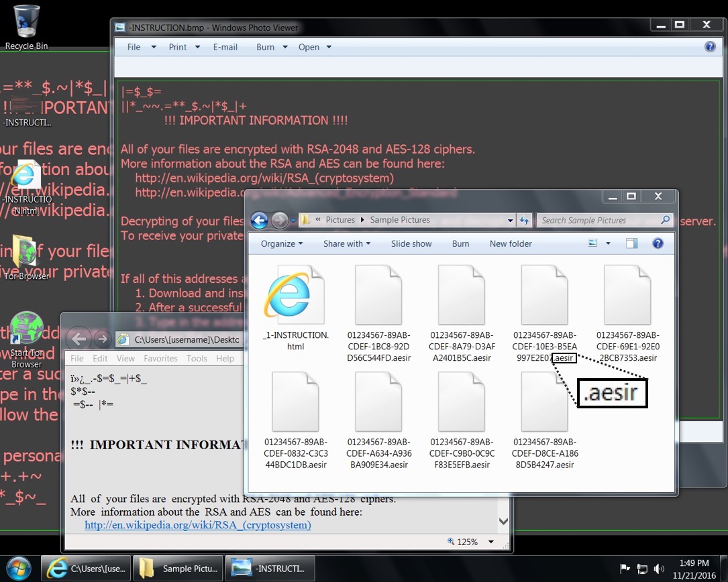Go back in the Sample Pictures explorer
The height and width of the screenshot is (582, 728).
(x=260, y=220)
